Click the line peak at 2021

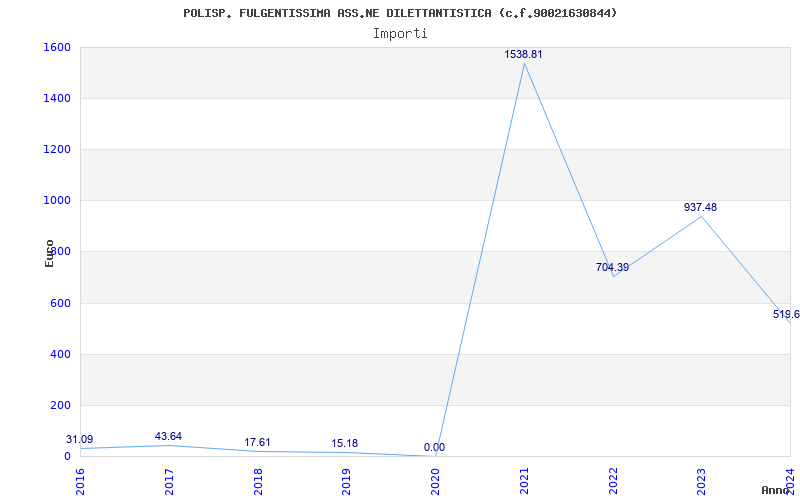point(524,63)
